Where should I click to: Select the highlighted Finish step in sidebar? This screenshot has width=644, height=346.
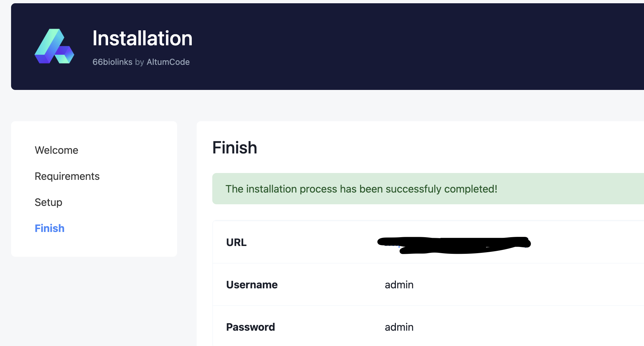pyautogui.click(x=49, y=228)
